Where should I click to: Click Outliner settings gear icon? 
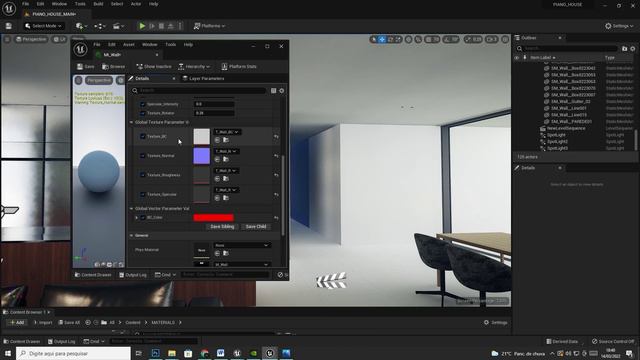633,49
